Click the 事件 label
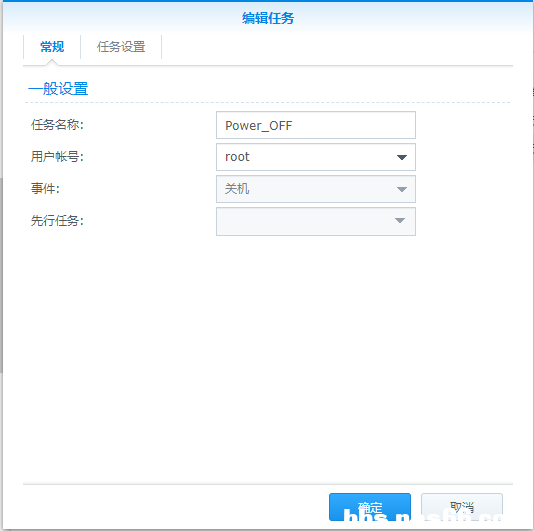 tap(45, 188)
